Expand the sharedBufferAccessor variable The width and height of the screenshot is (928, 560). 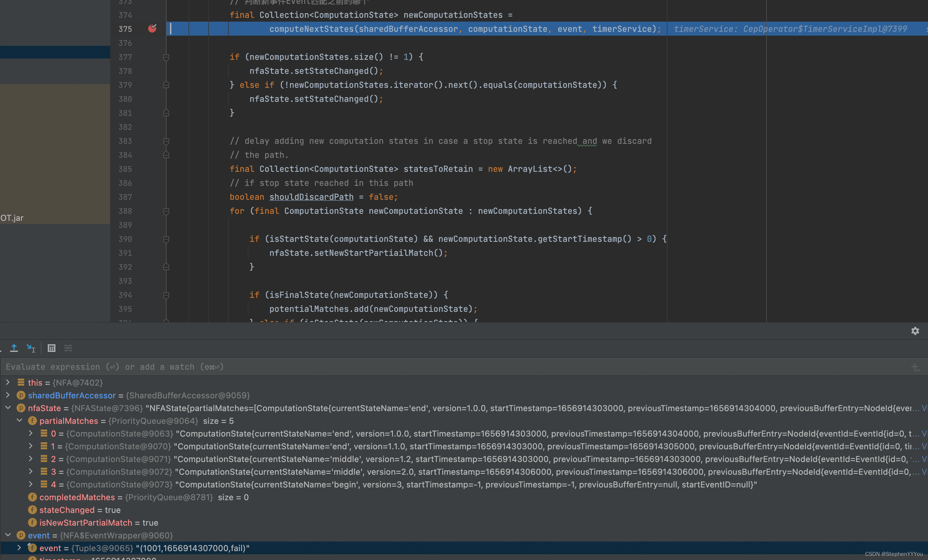pyautogui.click(x=8, y=395)
